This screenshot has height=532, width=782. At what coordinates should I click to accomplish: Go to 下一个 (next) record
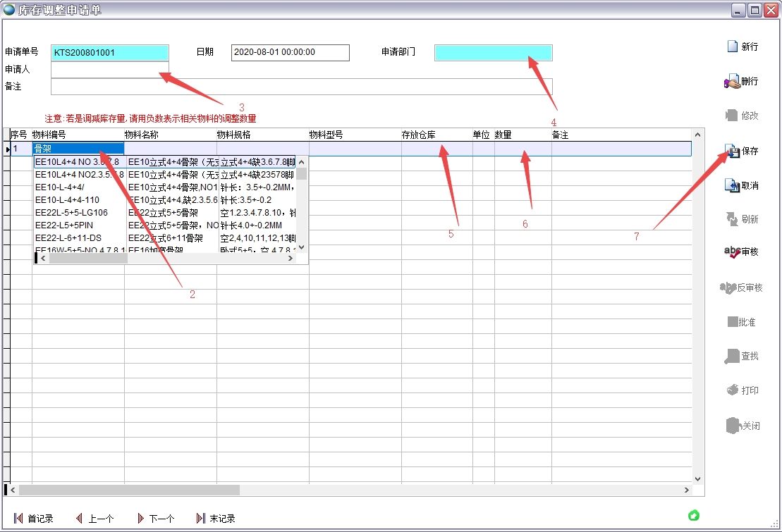coord(155,519)
